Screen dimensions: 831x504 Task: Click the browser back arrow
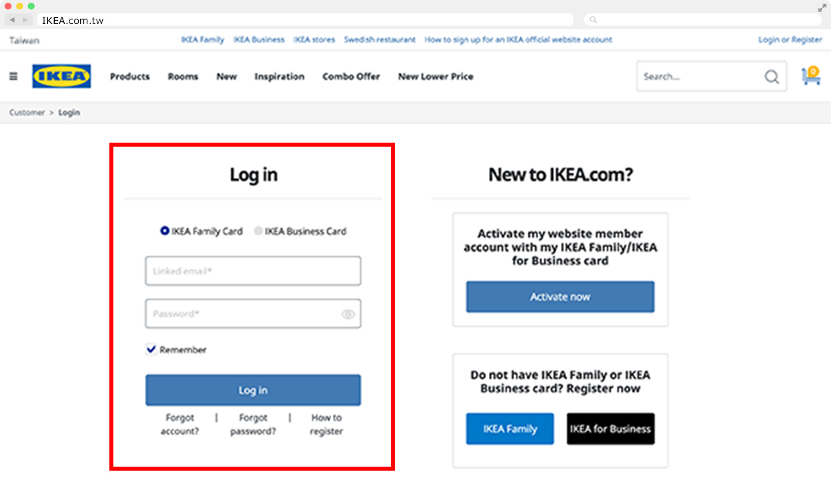[12, 20]
